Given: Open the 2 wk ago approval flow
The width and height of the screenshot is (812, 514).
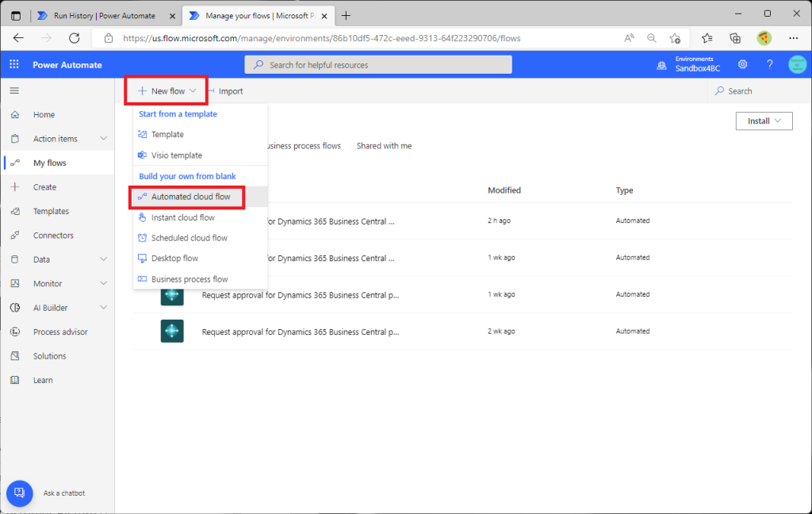Looking at the screenshot, I should click(301, 332).
